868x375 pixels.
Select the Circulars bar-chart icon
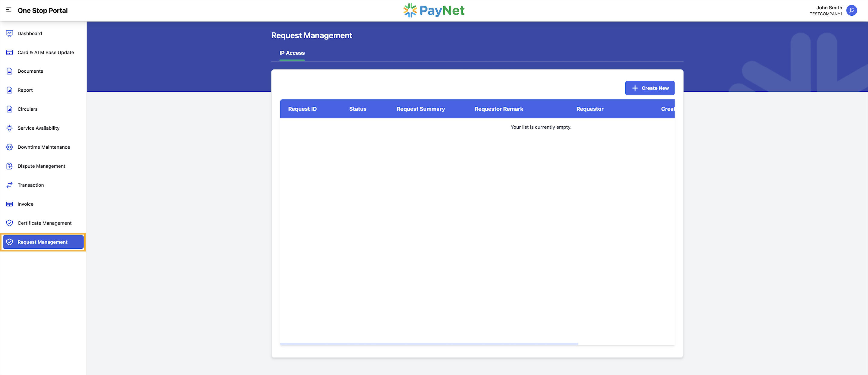(9, 109)
